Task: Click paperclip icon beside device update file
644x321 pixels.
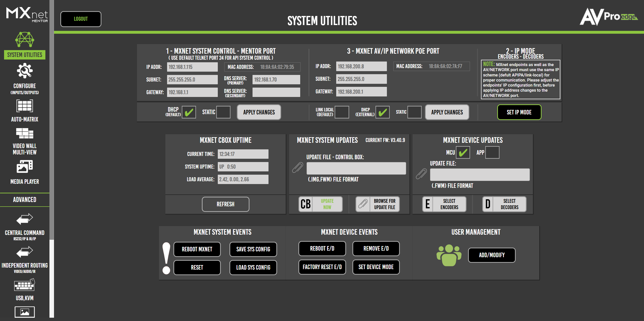Action: click(x=421, y=174)
